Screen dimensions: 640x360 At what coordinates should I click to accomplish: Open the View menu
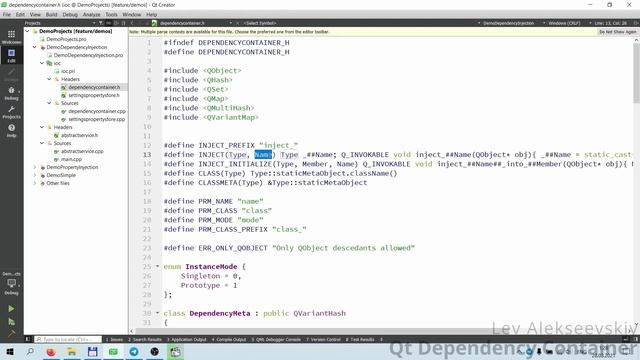pos(35,14)
